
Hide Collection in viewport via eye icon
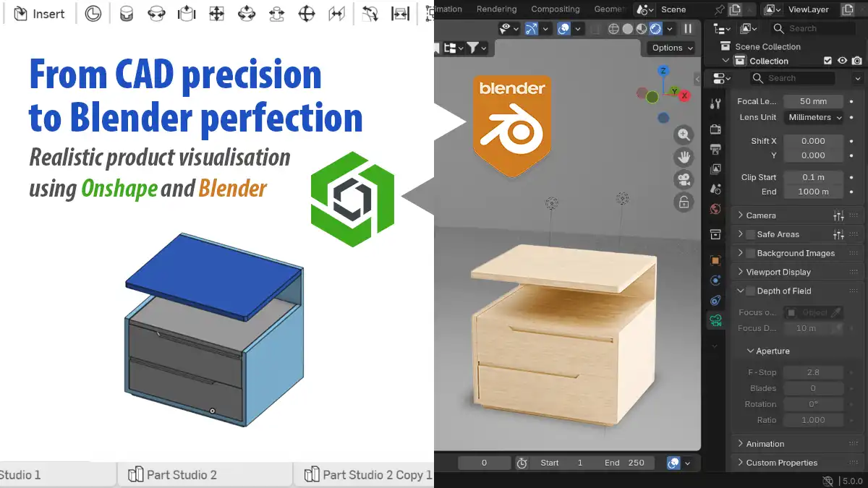[843, 61]
